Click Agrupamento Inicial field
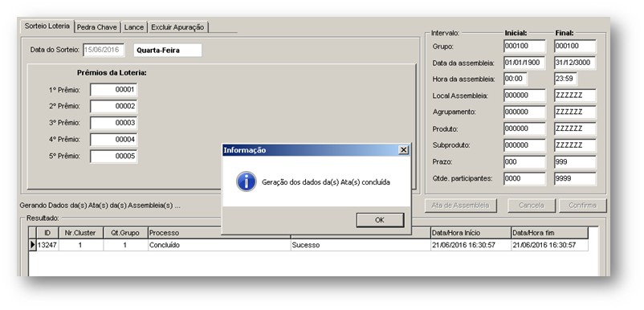The height and width of the screenshot is (310, 644). point(524,112)
